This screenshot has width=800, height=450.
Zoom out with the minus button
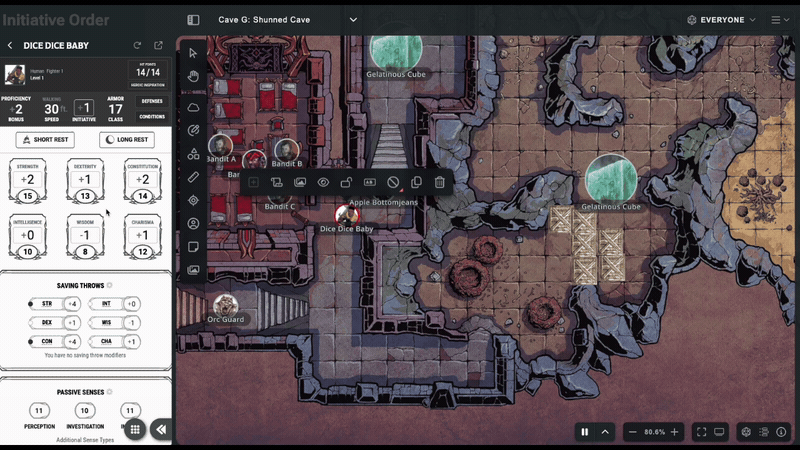pyautogui.click(x=633, y=432)
